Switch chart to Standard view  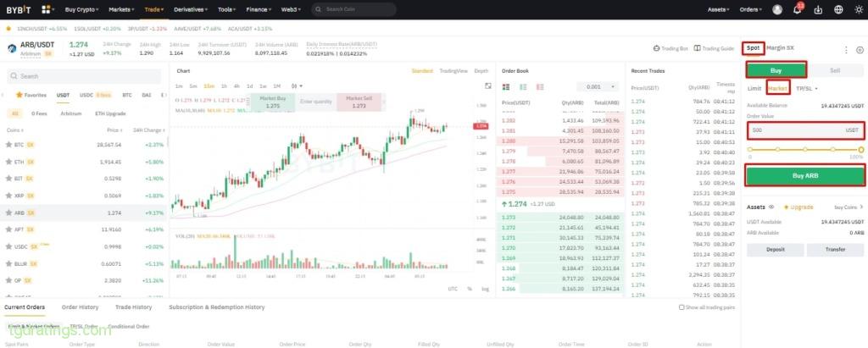(422, 71)
